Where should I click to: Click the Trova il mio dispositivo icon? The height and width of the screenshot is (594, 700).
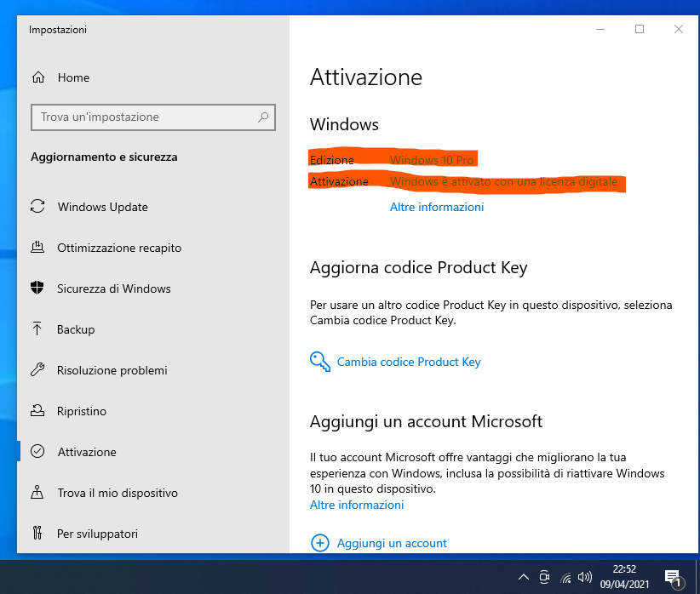pos(37,492)
